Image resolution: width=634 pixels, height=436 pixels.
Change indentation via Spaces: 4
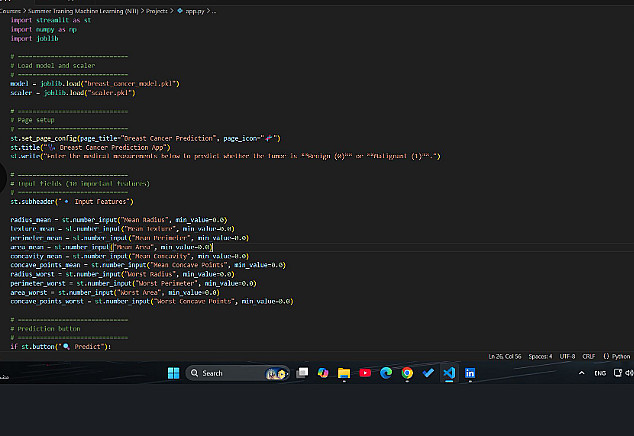point(540,356)
